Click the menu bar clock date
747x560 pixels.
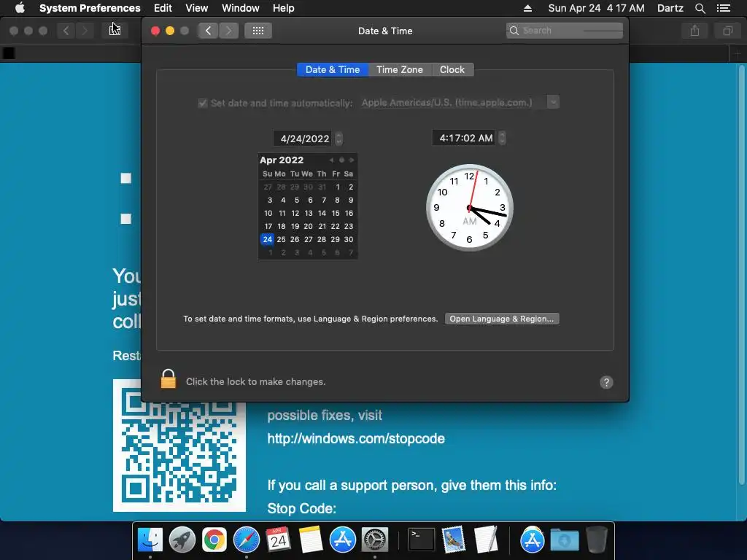tap(596, 8)
